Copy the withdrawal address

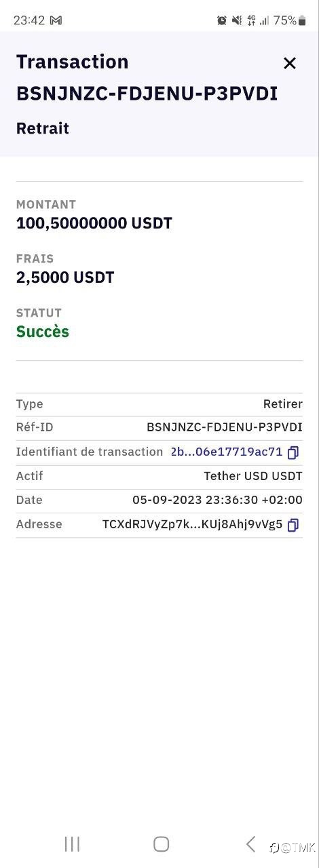coord(293,525)
